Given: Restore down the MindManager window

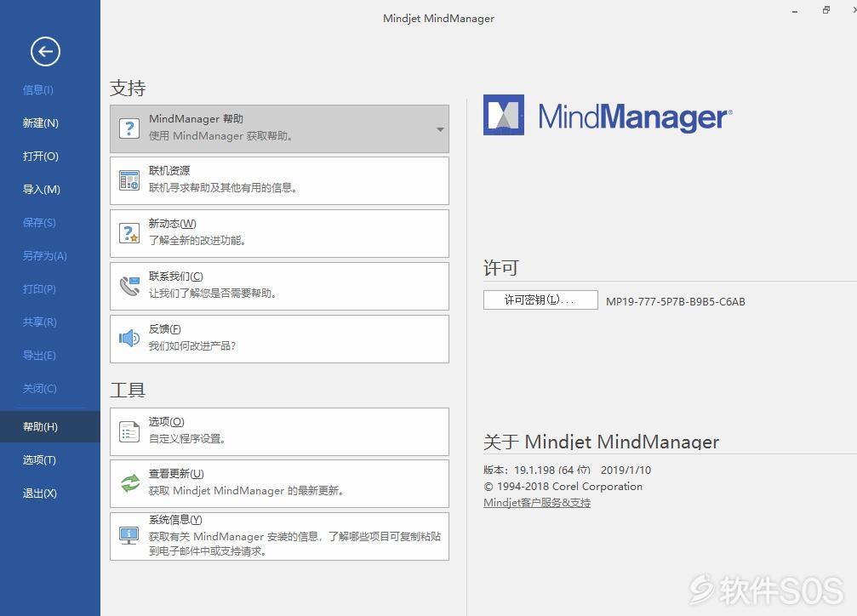Looking at the screenshot, I should pyautogui.click(x=826, y=10).
